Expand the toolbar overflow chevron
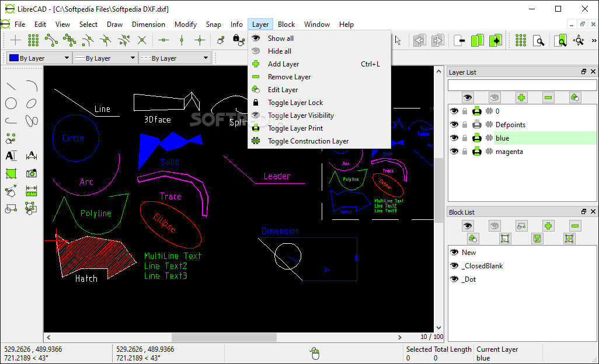Viewport: 599px width, 364px height. [x=594, y=40]
